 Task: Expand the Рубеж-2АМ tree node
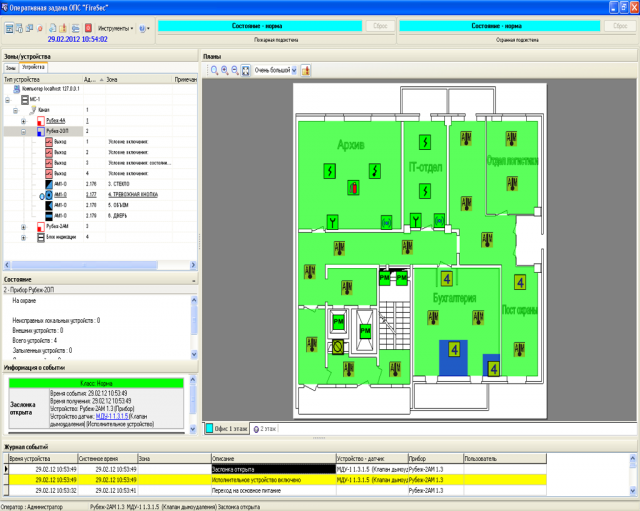(x=23, y=227)
